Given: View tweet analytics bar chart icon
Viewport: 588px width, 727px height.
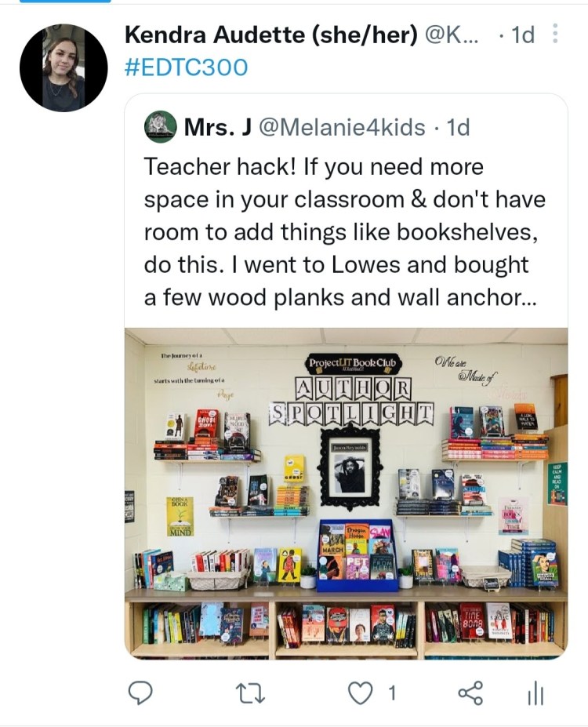Looking at the screenshot, I should [535, 693].
